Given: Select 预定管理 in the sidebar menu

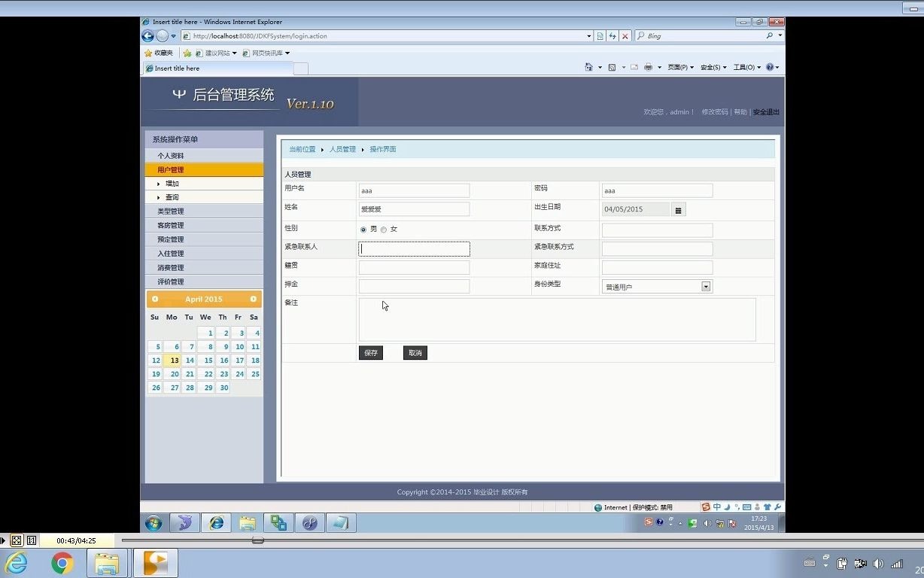Looking at the screenshot, I should pos(171,239).
